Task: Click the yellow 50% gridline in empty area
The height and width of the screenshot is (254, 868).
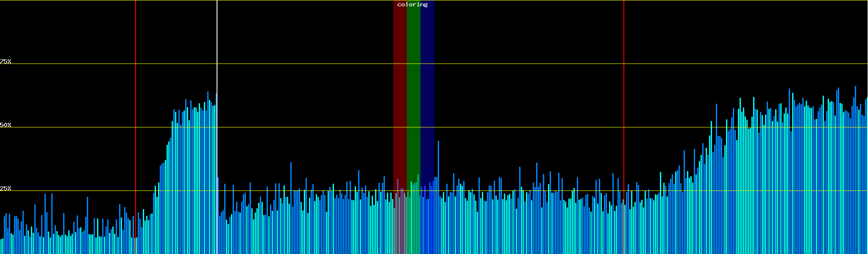Action: click(x=509, y=127)
